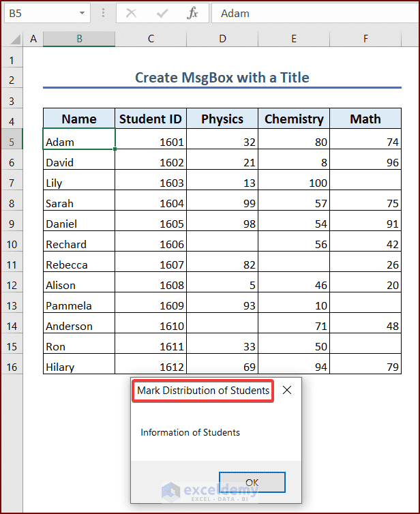Select the cell containing 'Rebecca'
This screenshot has width=420, height=514.
point(79,262)
